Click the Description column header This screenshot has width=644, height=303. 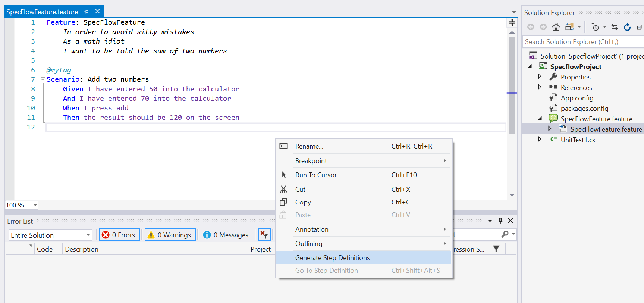(x=82, y=249)
